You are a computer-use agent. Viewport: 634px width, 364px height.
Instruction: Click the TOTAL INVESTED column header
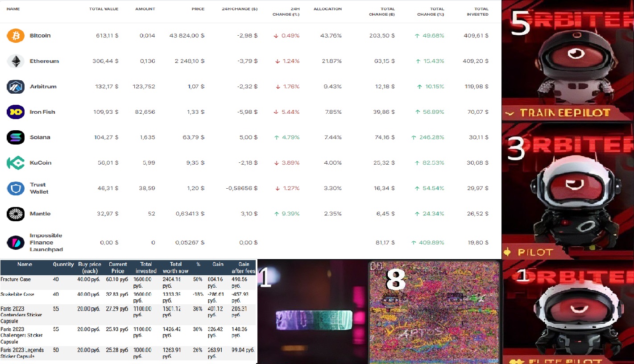point(477,12)
